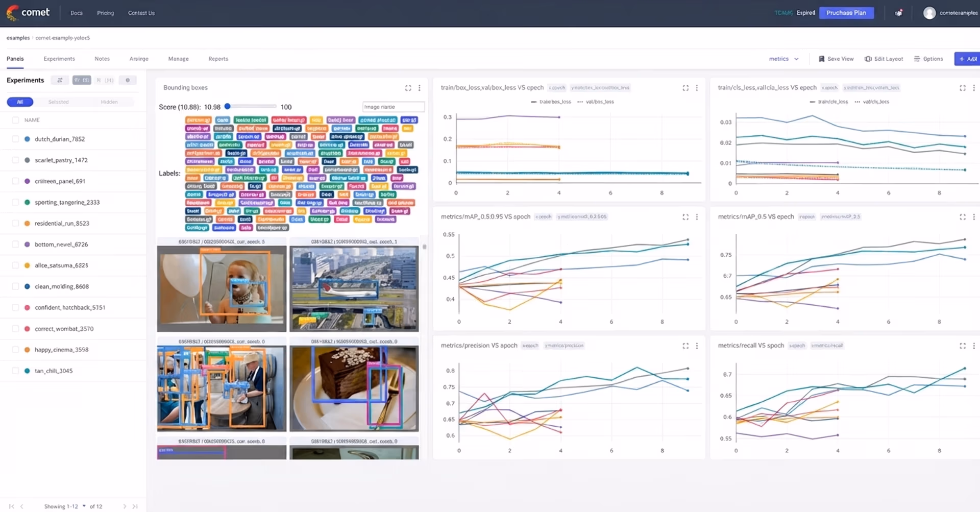Click the Edit Layout button
The height and width of the screenshot is (512, 980).
click(884, 59)
